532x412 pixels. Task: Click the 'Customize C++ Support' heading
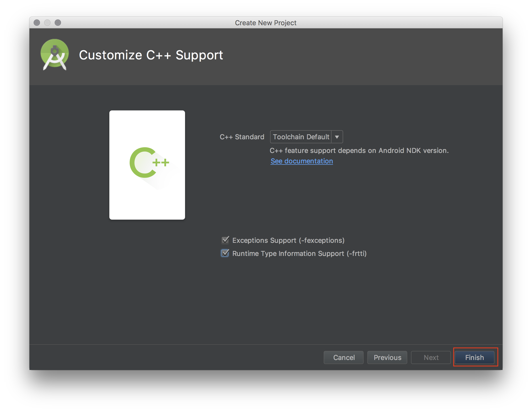pos(151,55)
